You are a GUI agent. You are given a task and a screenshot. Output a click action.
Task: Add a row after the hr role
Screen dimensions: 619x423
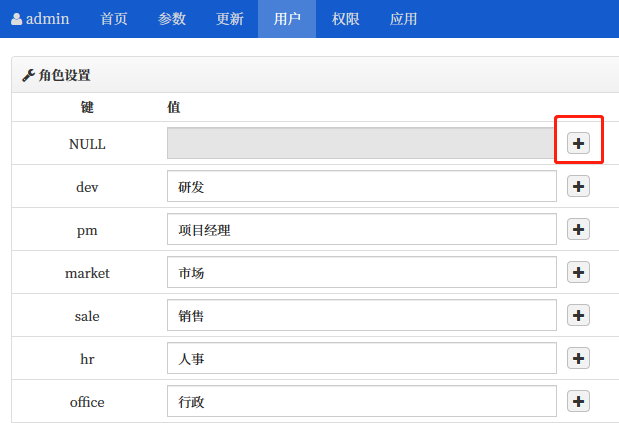[x=578, y=358]
